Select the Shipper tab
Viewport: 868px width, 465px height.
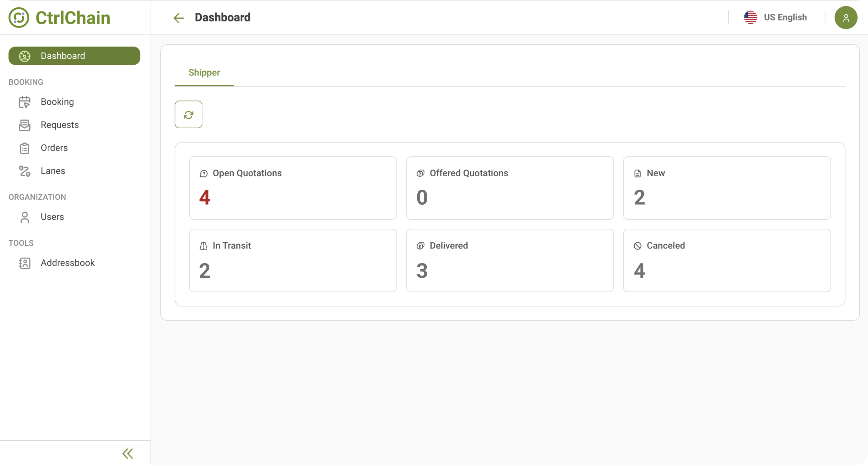(204, 73)
